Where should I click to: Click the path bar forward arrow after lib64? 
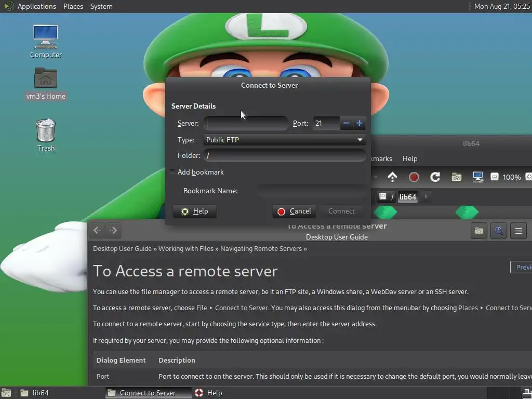(426, 196)
